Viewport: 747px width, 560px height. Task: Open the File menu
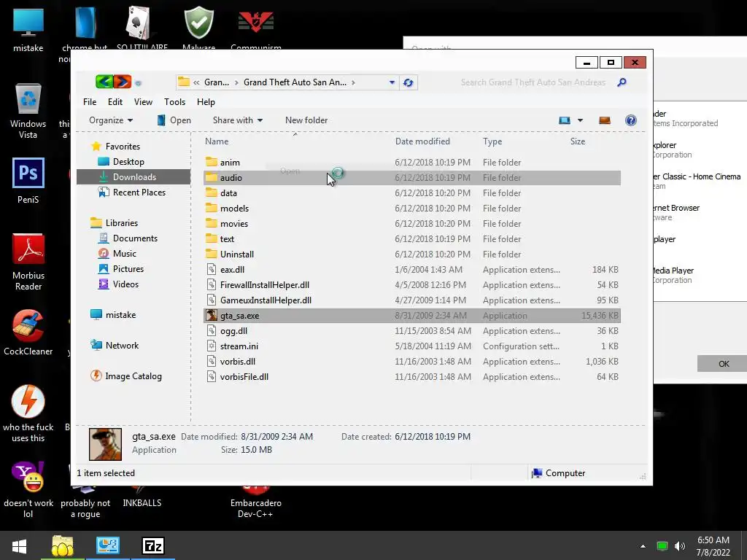coord(90,102)
